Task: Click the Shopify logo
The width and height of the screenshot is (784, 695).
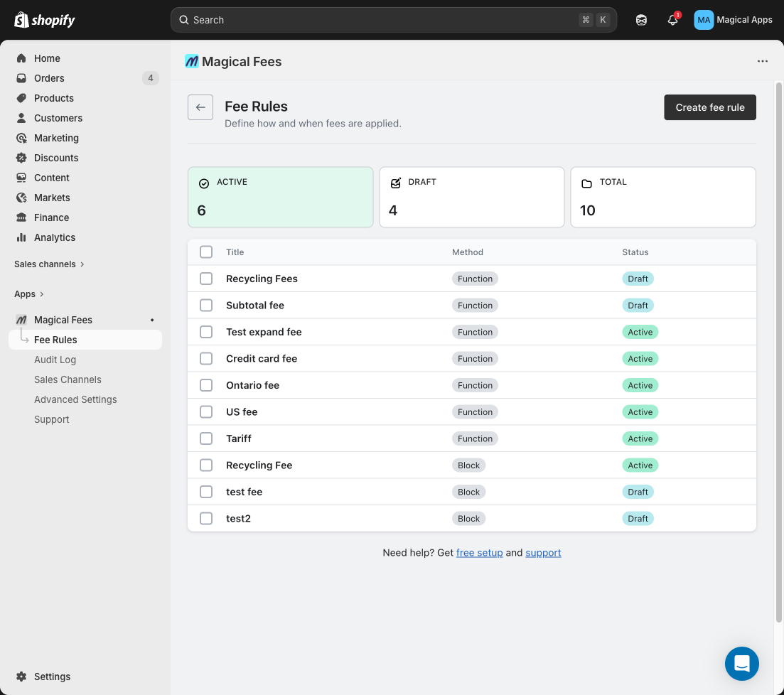Action: (x=45, y=20)
